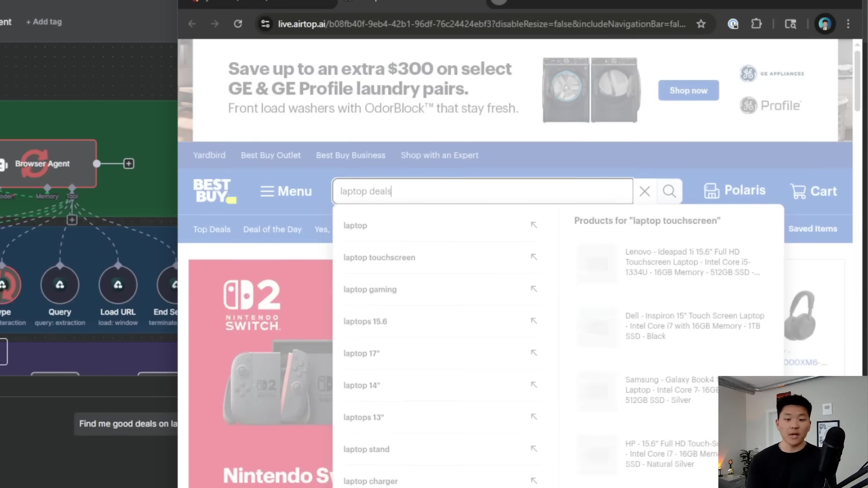
Task: Click the browser back arrow
Action: click(x=192, y=24)
